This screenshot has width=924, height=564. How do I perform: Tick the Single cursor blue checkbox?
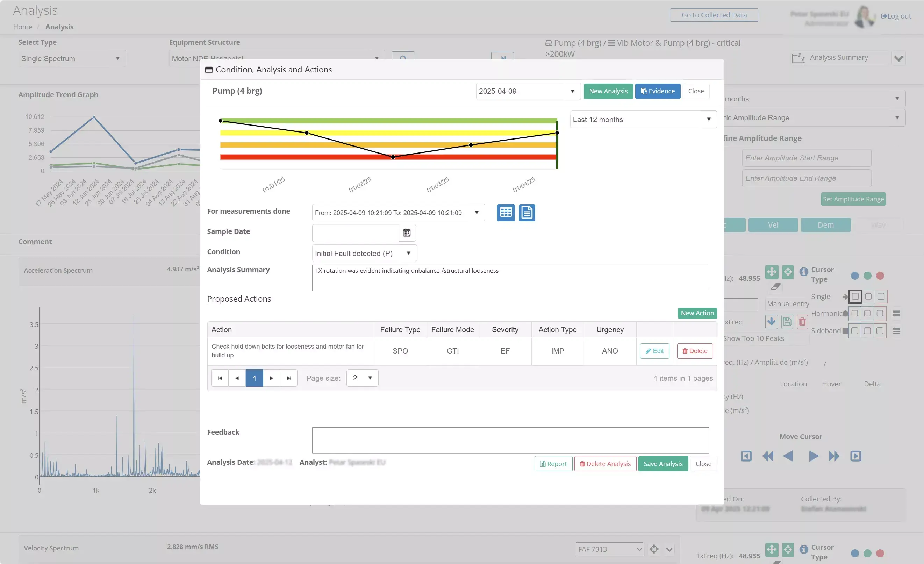coord(855,297)
